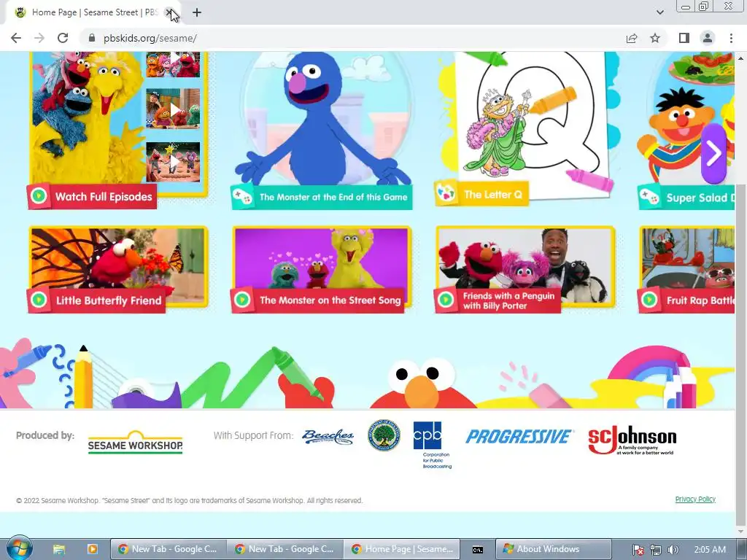This screenshot has height=560, width=747.
Task: Play icon on Friends with a Penguin
Action: click(x=446, y=300)
